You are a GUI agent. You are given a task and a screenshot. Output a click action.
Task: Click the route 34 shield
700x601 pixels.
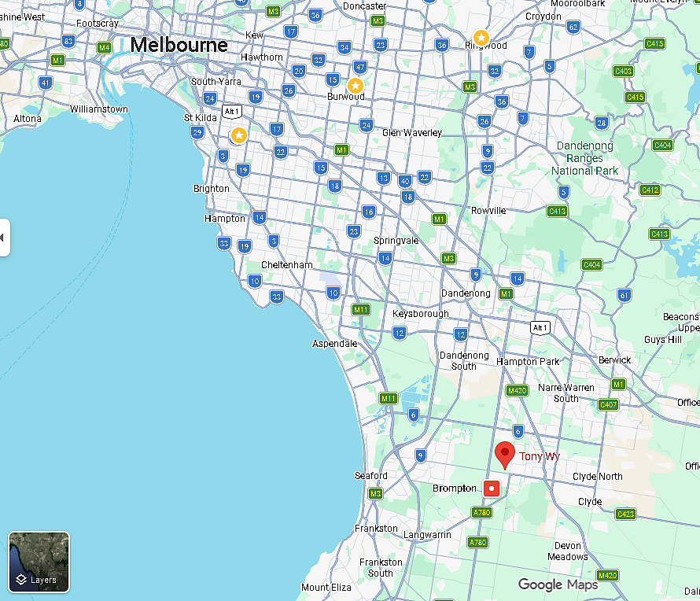(344, 47)
